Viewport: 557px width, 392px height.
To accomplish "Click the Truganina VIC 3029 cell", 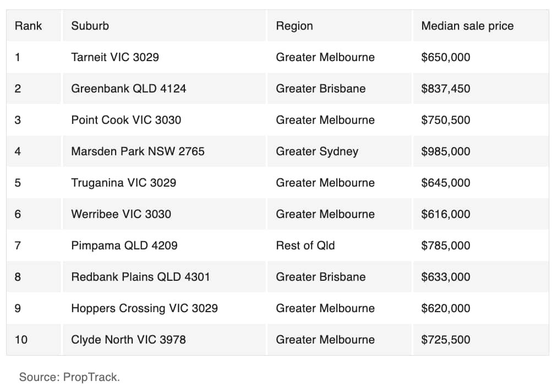I will 164,183.
